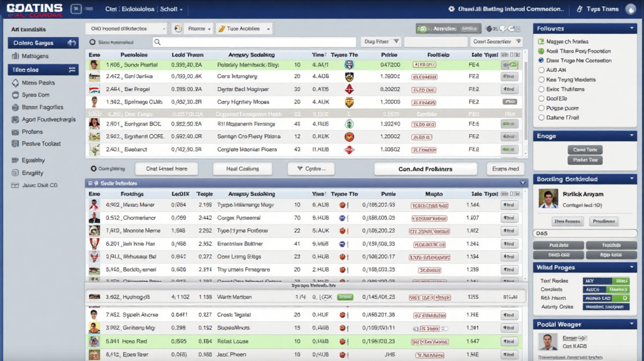Click the Heal Cealisng button
The image size is (644, 361).
tap(243, 169)
